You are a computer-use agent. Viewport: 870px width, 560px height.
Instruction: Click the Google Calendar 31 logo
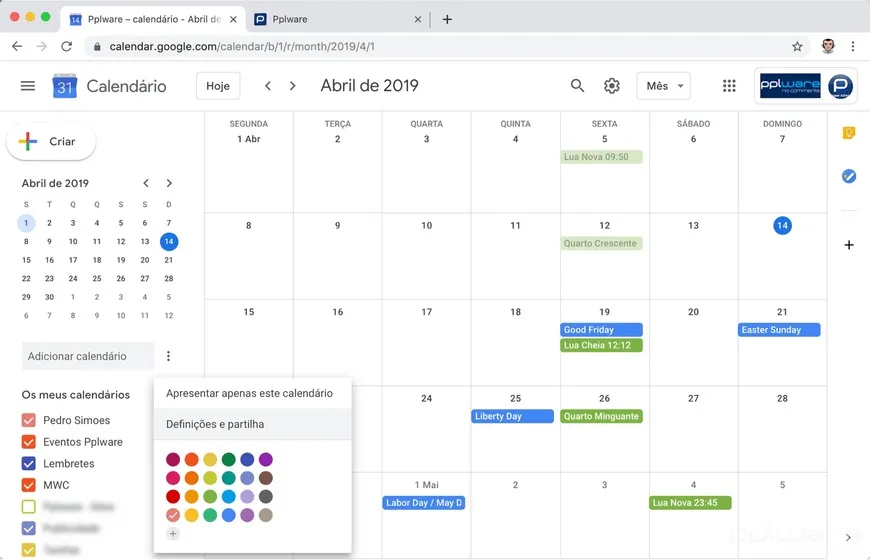[x=64, y=86]
